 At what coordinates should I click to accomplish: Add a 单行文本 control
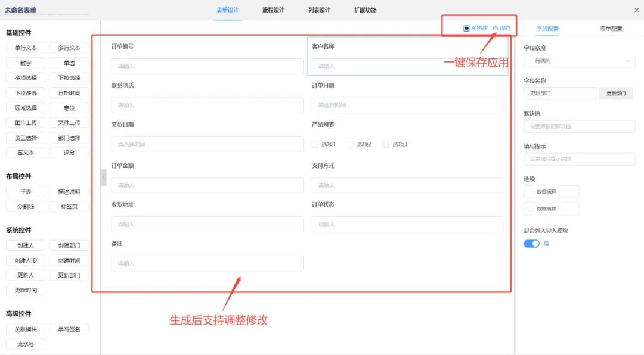26,48
